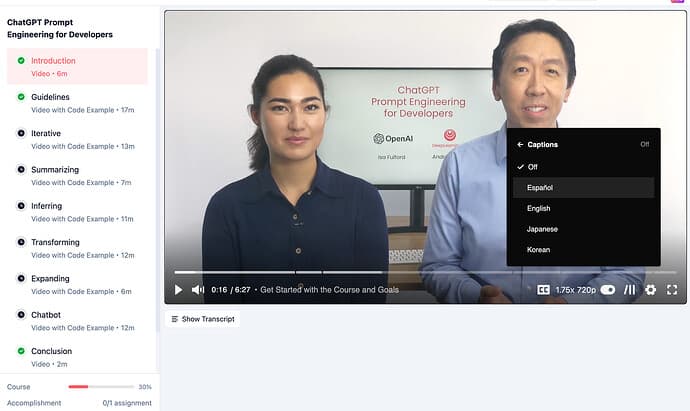
Task: Click the Show Transcript list icon
Action: pos(175,319)
